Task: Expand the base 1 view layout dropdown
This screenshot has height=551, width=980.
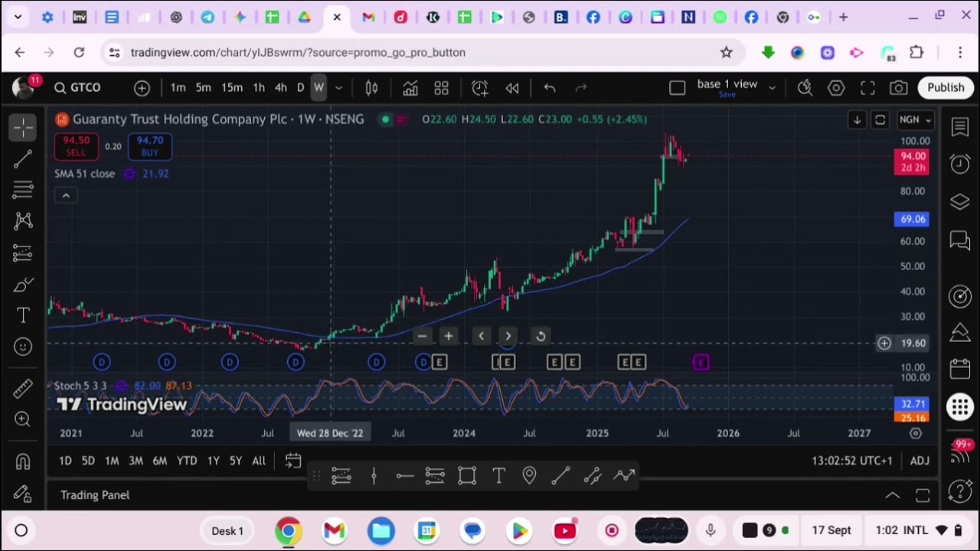Action: (772, 88)
